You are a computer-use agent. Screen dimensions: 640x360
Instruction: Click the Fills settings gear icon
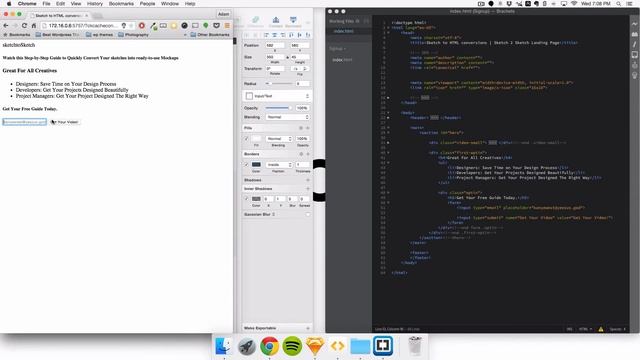pyautogui.click(x=301, y=128)
